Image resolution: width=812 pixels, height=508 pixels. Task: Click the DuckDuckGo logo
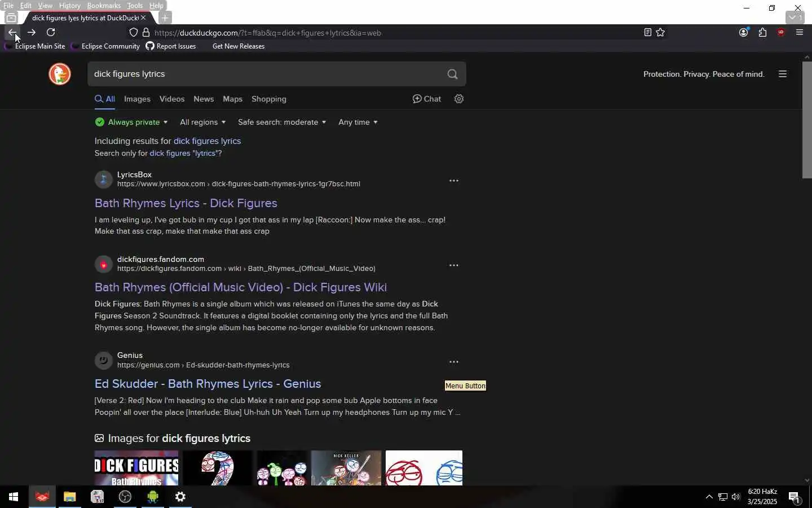(x=60, y=74)
